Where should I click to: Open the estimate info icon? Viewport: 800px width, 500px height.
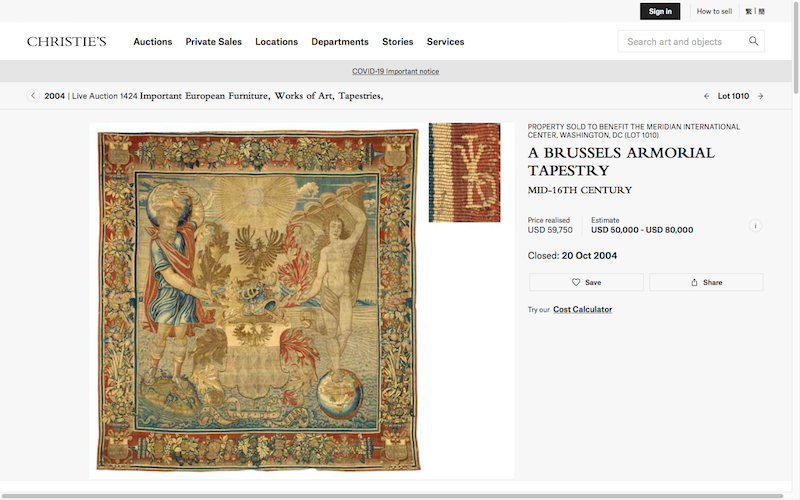tap(755, 226)
